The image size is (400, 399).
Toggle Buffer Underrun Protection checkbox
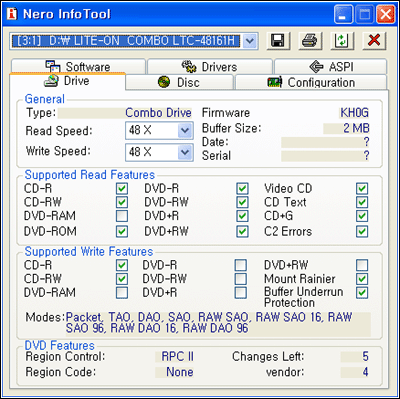click(362, 293)
